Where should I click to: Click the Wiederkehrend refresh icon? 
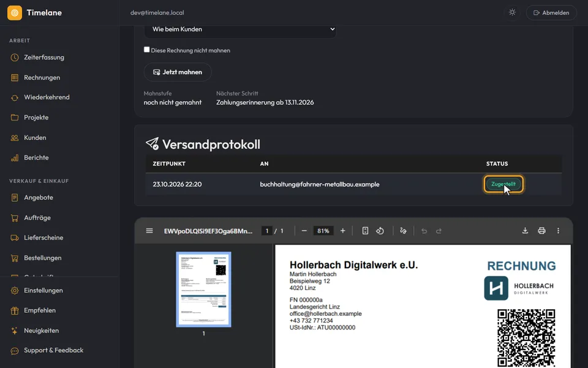(x=15, y=98)
